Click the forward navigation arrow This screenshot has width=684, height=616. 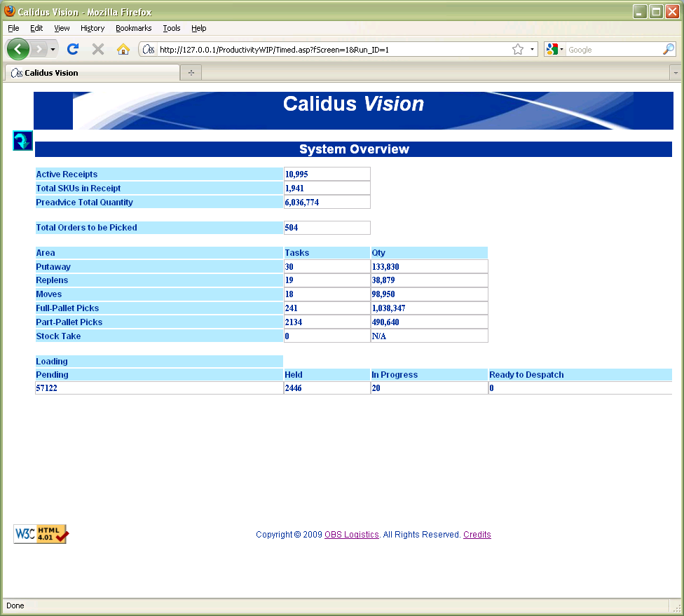pos(39,49)
